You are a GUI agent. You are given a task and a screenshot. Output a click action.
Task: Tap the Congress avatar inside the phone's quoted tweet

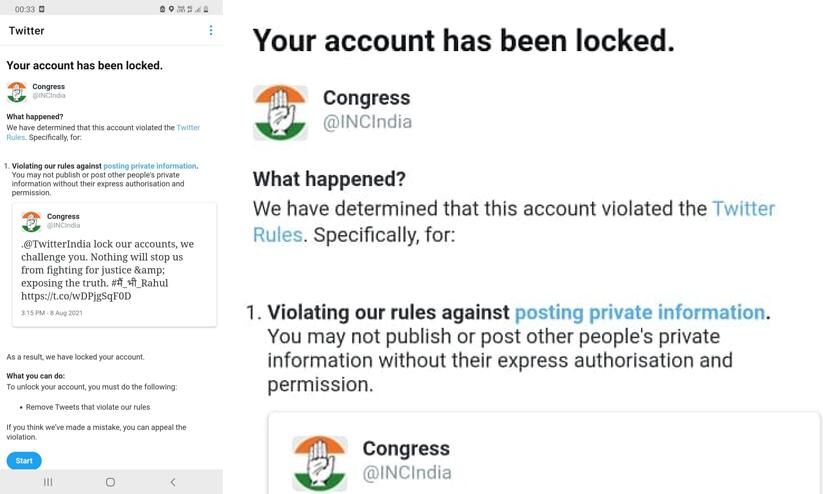point(31,221)
